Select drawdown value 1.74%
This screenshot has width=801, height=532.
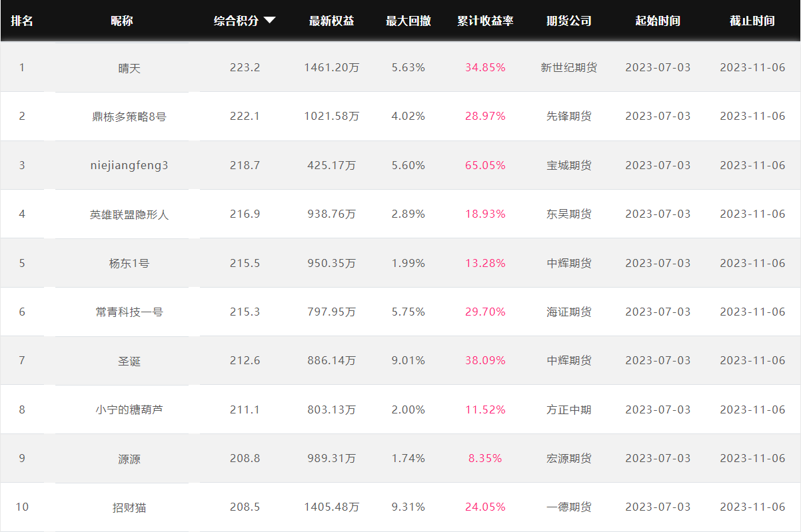pos(408,458)
